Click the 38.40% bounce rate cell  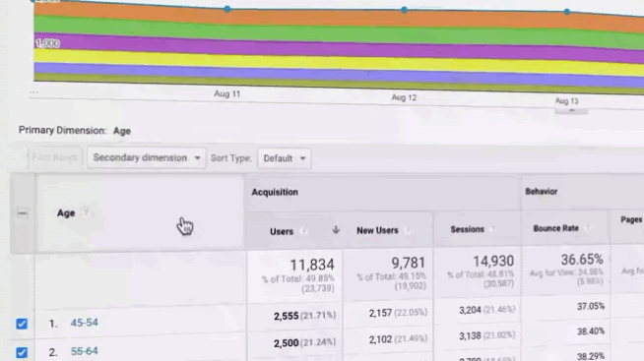click(x=591, y=331)
